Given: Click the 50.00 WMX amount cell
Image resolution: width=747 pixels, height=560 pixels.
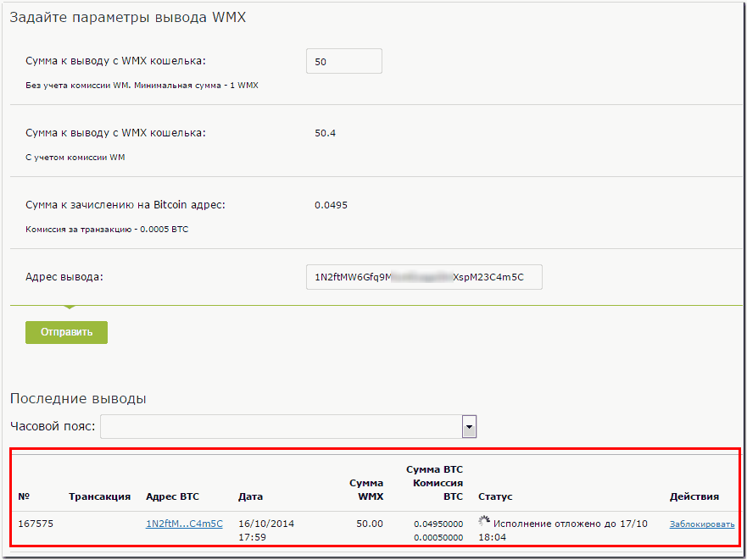Looking at the screenshot, I should 370,524.
